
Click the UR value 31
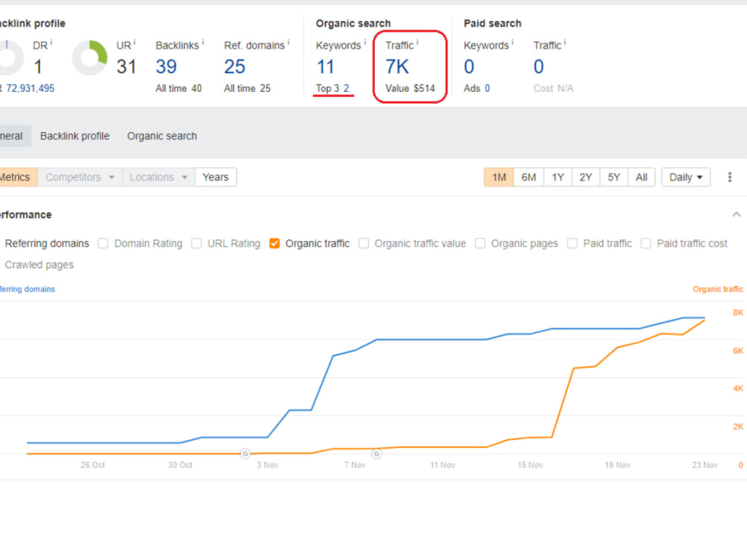[x=126, y=66]
